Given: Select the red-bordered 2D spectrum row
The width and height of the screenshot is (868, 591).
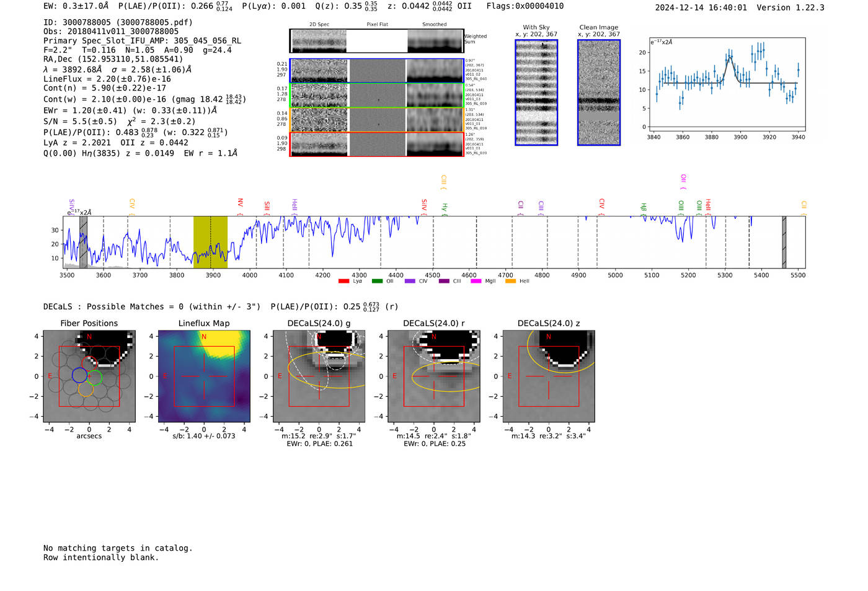Looking at the screenshot, I should click(x=377, y=144).
